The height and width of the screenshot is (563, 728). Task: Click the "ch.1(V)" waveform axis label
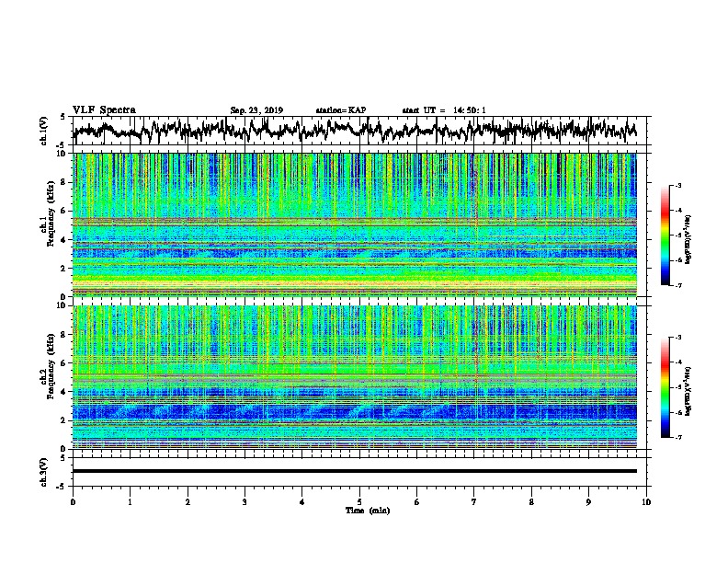click(44, 131)
